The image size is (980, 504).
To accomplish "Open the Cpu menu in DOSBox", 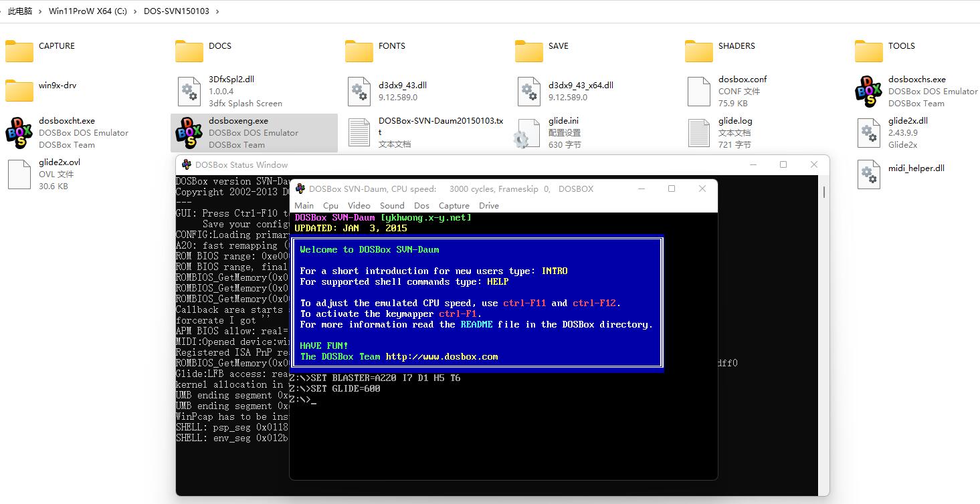I will tap(330, 205).
